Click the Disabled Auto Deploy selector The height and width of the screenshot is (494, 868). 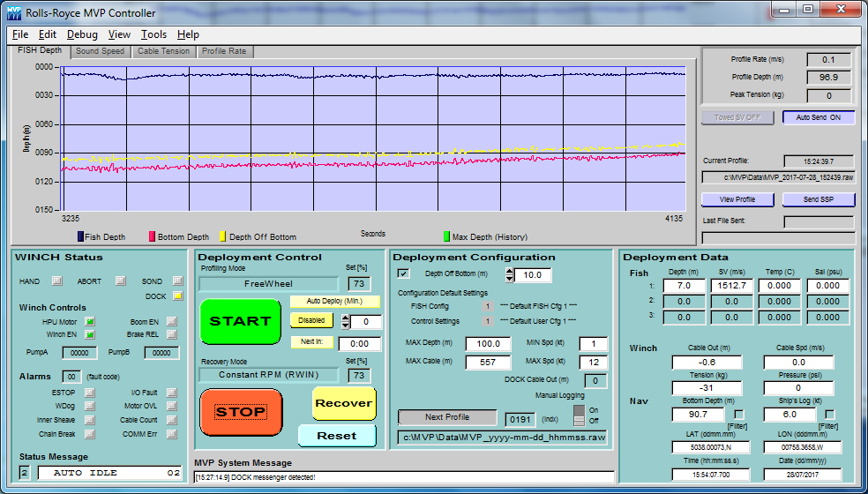tap(311, 320)
